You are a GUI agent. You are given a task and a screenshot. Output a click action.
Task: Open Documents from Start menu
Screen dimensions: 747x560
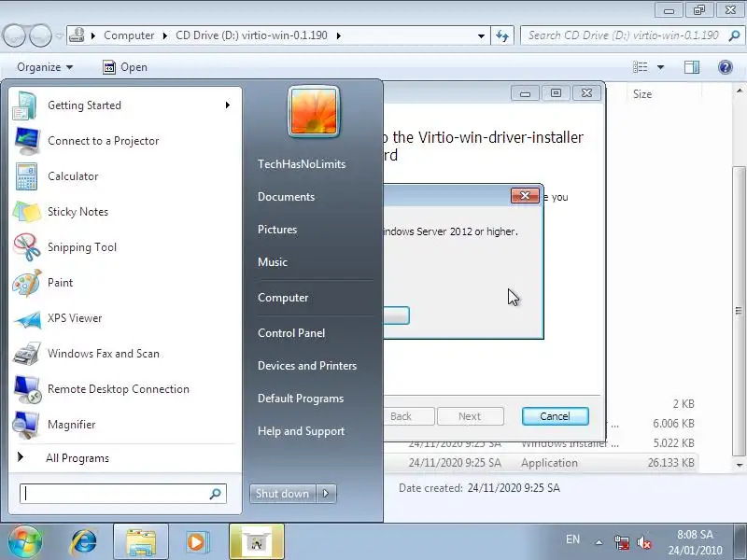point(286,197)
